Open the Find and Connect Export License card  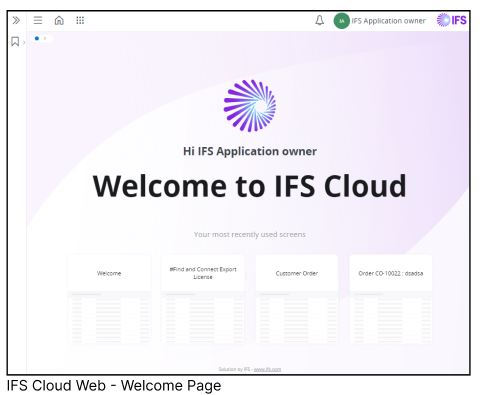tap(203, 299)
